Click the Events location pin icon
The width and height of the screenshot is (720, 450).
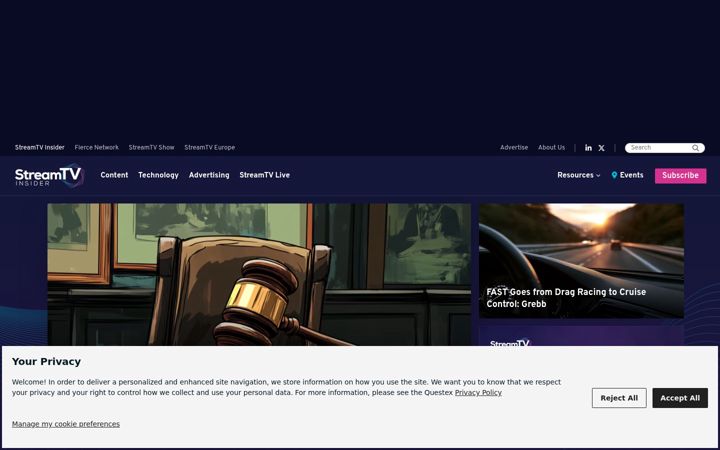click(x=614, y=175)
